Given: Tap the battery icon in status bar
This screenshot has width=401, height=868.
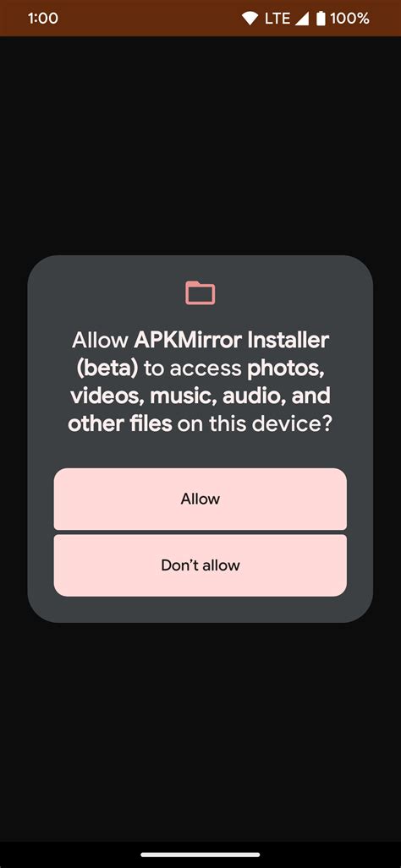Looking at the screenshot, I should point(321,19).
